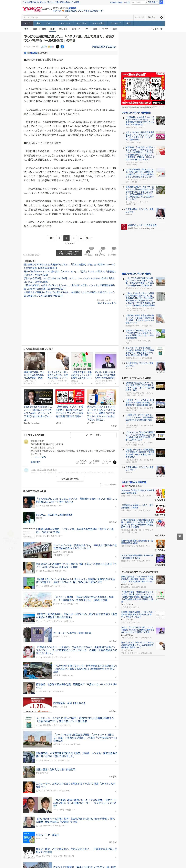Click the blue web search magnifier button

point(161,2)
